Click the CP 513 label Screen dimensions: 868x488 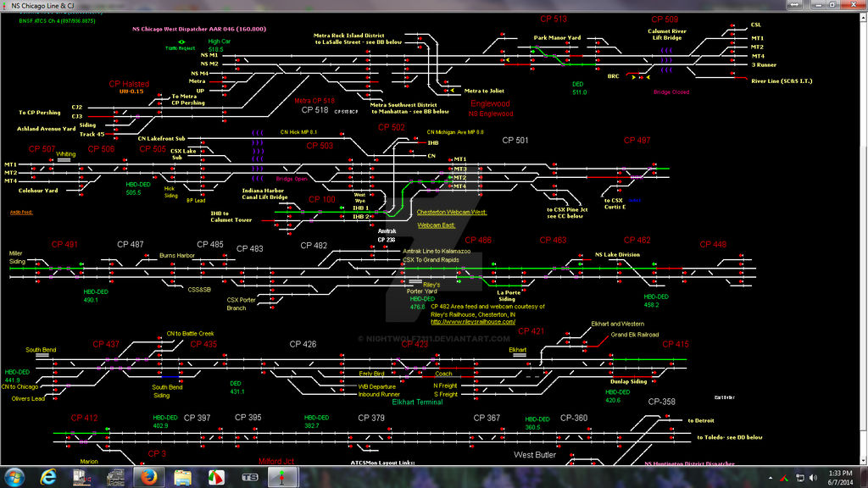(x=553, y=19)
